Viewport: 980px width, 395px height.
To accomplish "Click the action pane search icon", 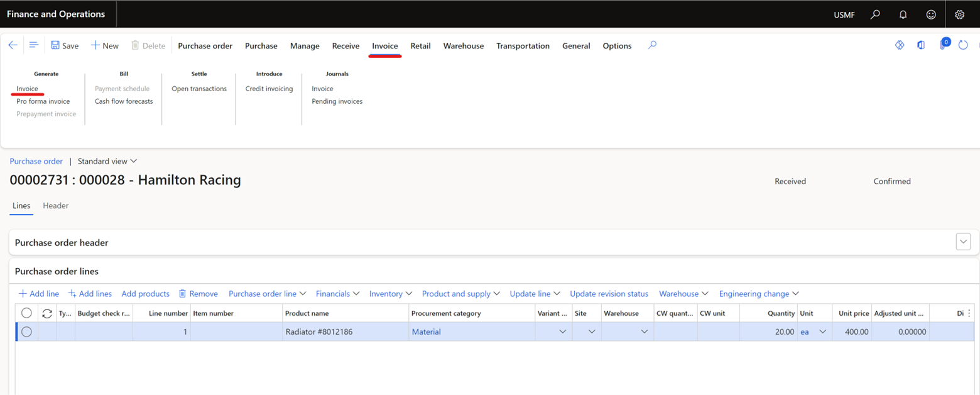I will coord(652,45).
